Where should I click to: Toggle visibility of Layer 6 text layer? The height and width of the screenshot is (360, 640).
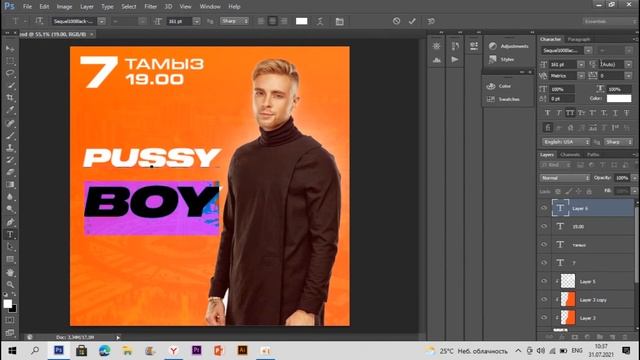544,208
